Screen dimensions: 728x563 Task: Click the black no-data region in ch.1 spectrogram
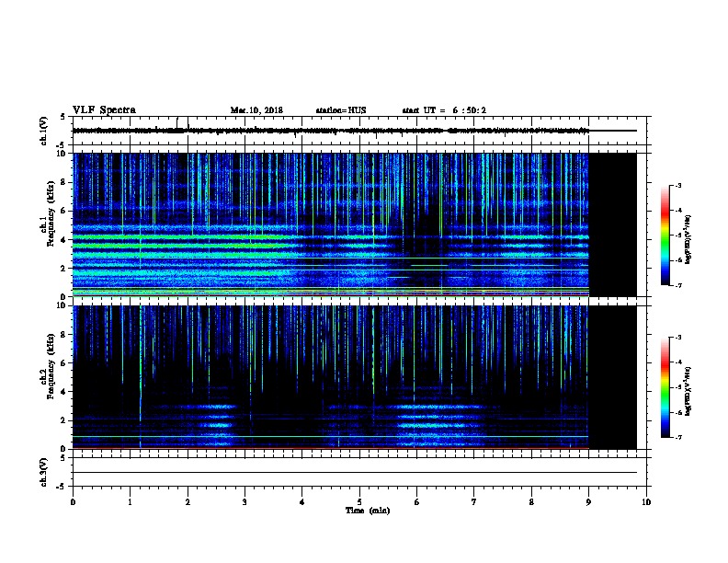613,224
